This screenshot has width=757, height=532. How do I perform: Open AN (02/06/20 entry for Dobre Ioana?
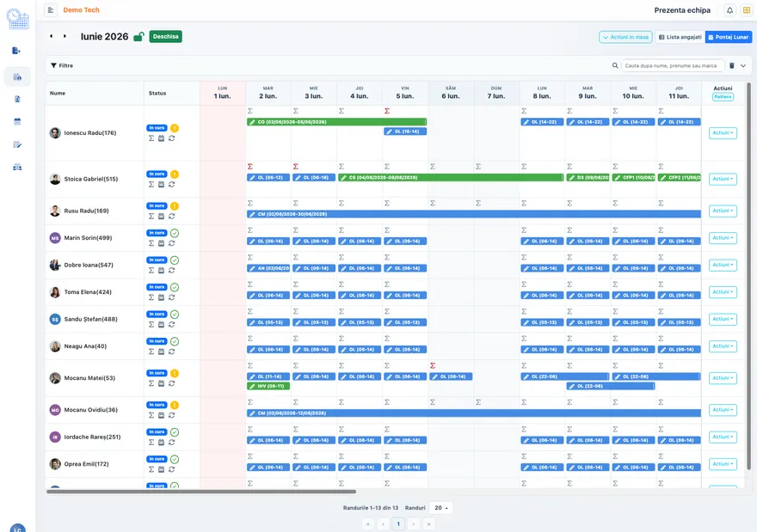[x=268, y=268]
